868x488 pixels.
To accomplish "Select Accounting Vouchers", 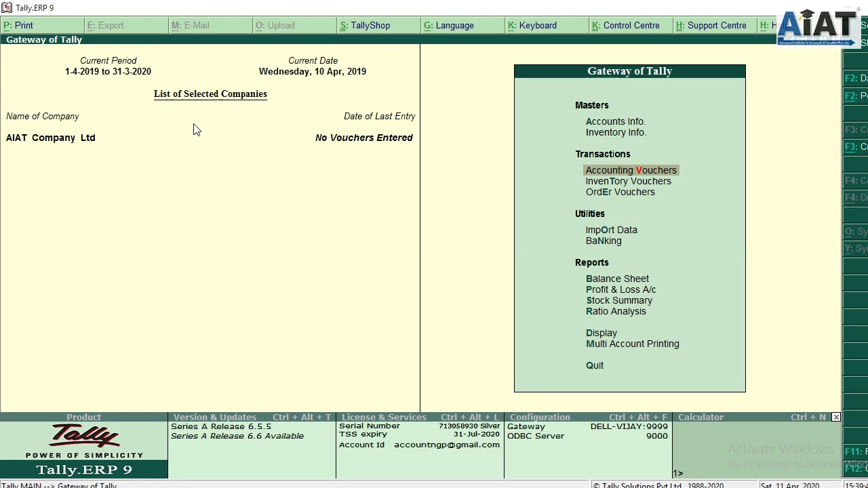I will coord(631,170).
